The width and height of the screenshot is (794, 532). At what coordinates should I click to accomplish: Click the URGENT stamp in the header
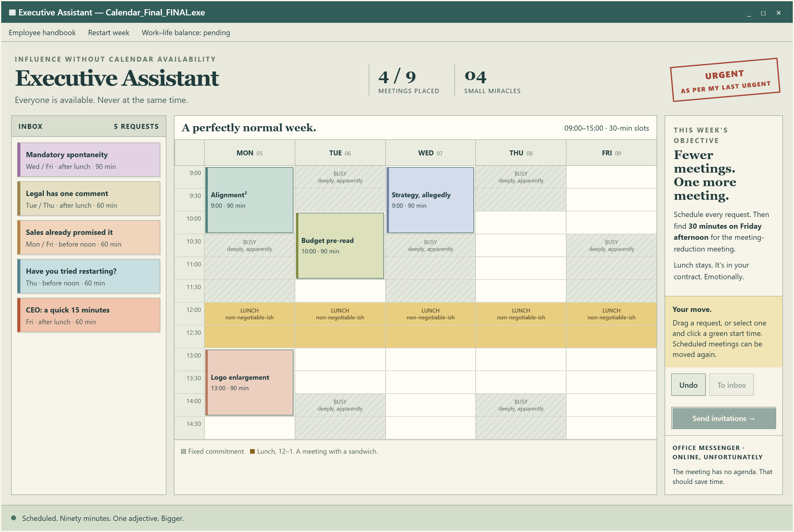point(725,80)
